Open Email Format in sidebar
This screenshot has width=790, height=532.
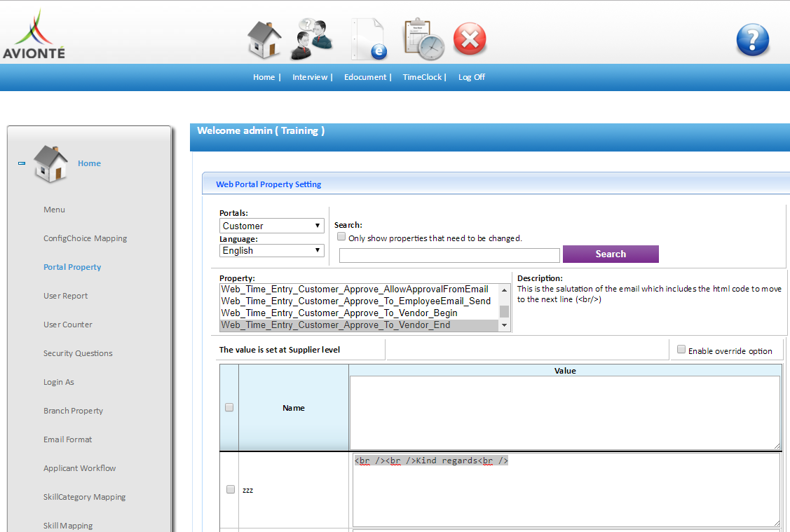67,439
